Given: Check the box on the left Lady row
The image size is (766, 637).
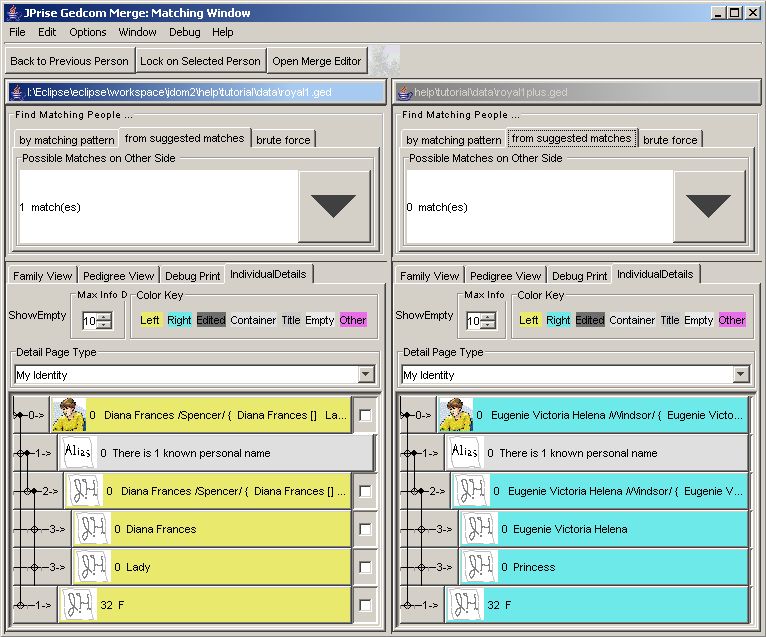Looking at the screenshot, I should (x=365, y=567).
